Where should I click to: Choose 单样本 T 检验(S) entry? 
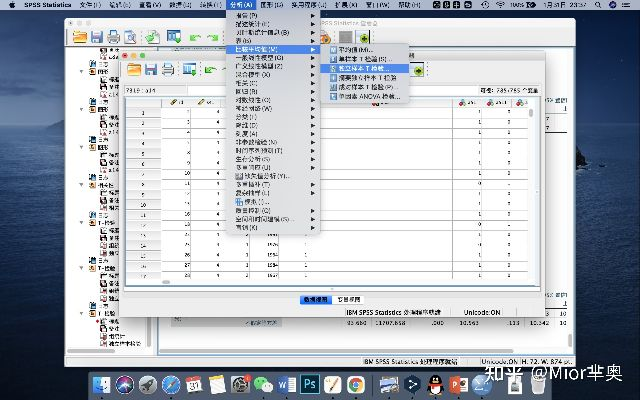point(364,59)
